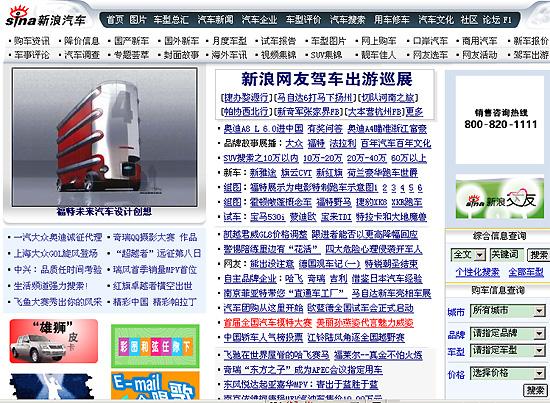Open the 降价信息 sub-navigation link

pyautogui.click(x=82, y=41)
